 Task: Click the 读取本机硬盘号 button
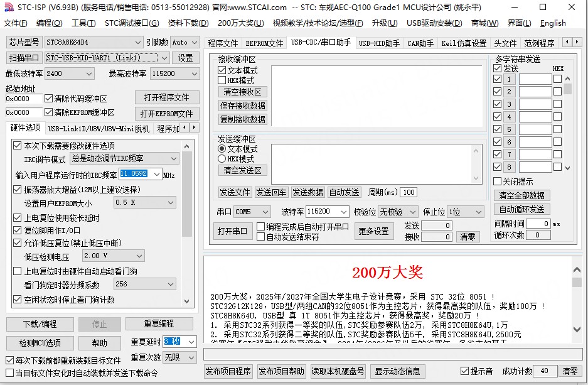click(338, 371)
